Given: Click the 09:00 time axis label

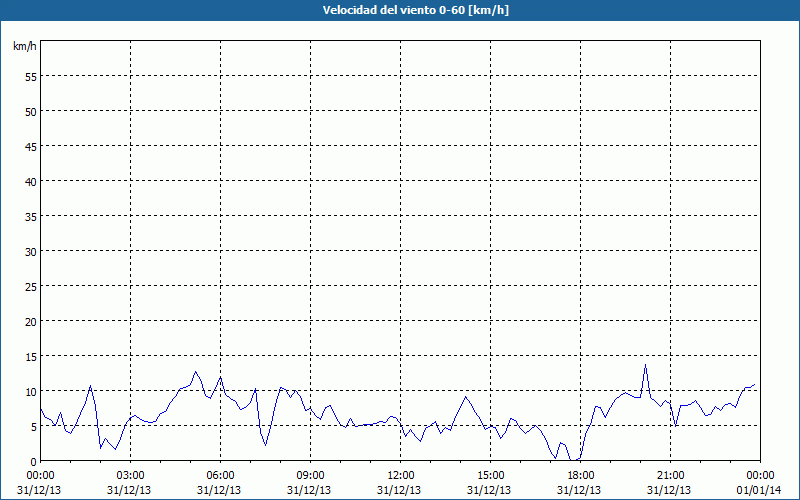Looking at the screenshot, I should pyautogui.click(x=310, y=476).
